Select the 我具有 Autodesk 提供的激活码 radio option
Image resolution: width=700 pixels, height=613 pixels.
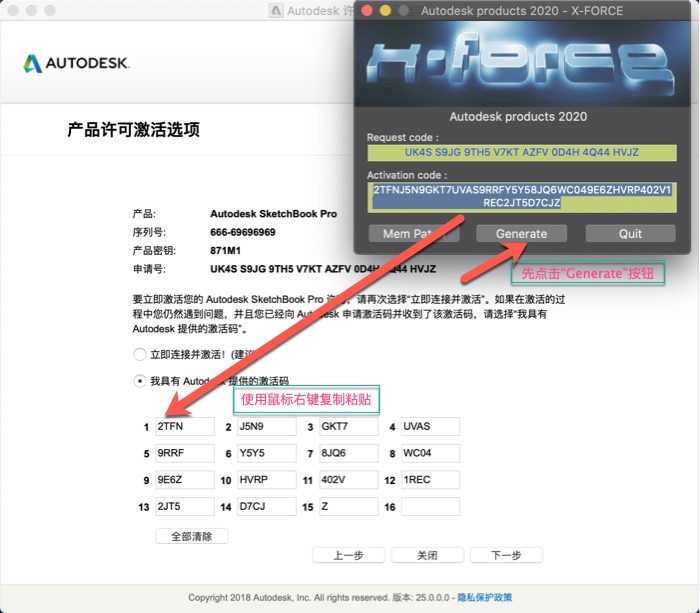pos(140,381)
